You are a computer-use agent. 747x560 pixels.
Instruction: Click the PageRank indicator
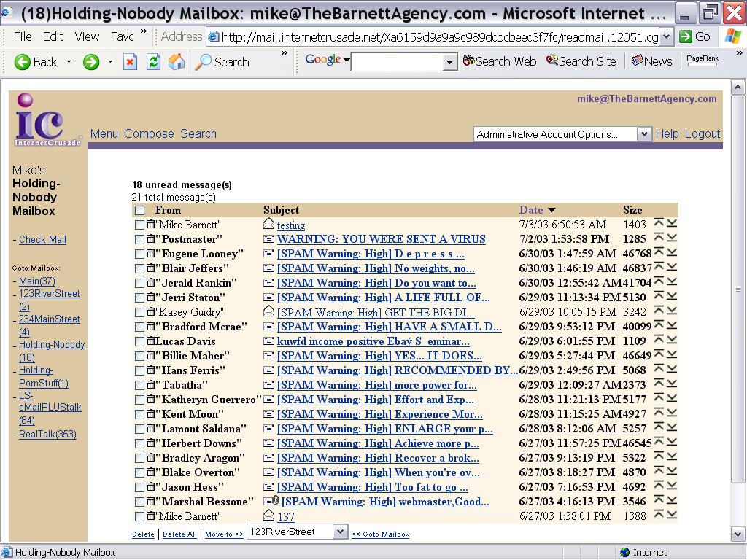pos(703,60)
